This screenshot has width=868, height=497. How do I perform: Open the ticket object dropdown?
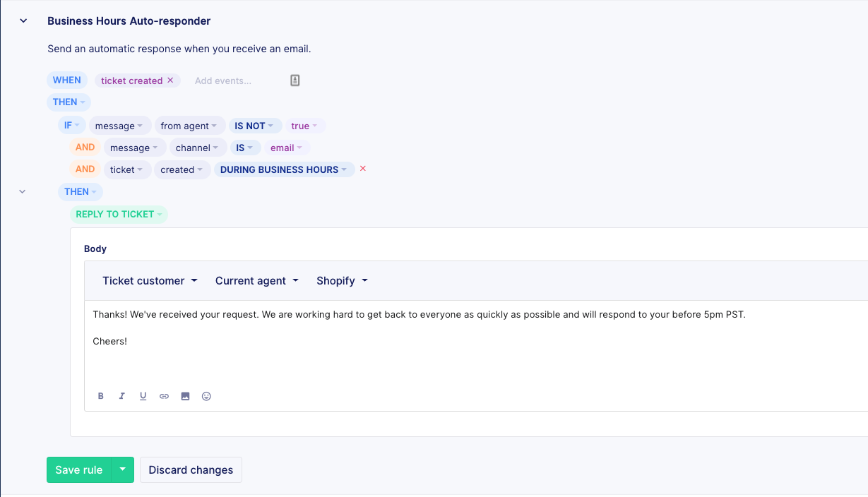point(127,169)
